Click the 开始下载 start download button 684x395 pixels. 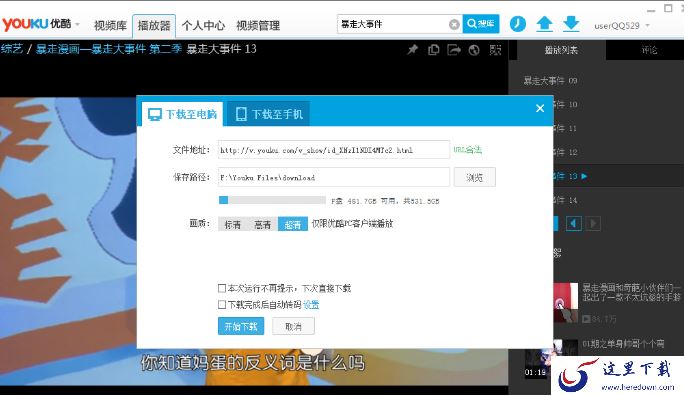[x=241, y=326]
